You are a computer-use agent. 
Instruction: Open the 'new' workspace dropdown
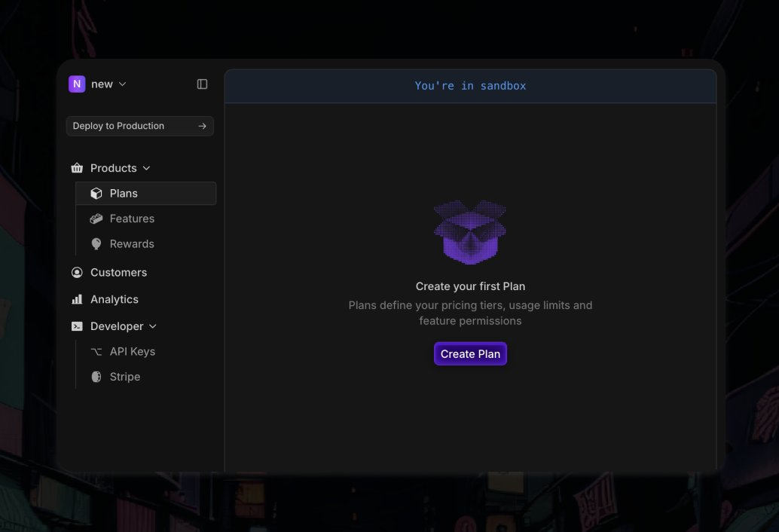121,84
